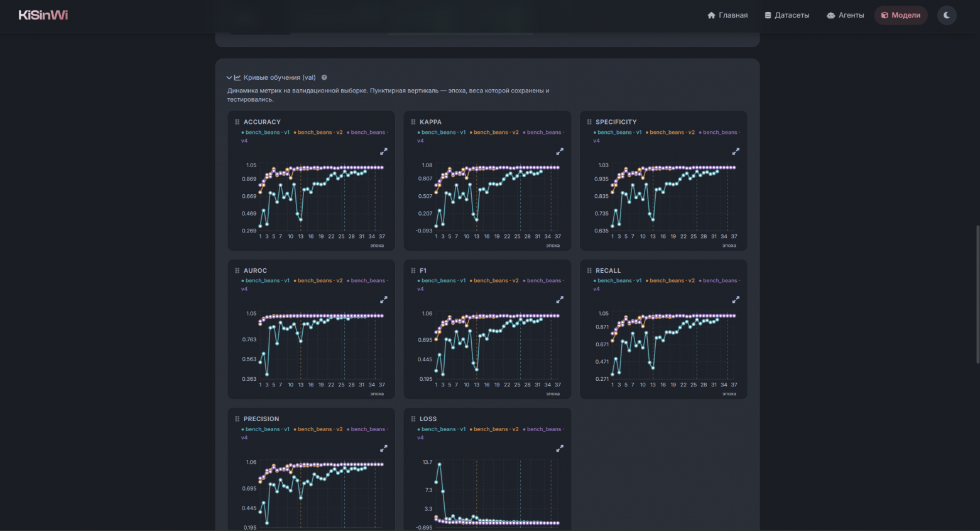The image size is (980, 531).
Task: Click the KiSinWi logo
Action: pos(43,15)
